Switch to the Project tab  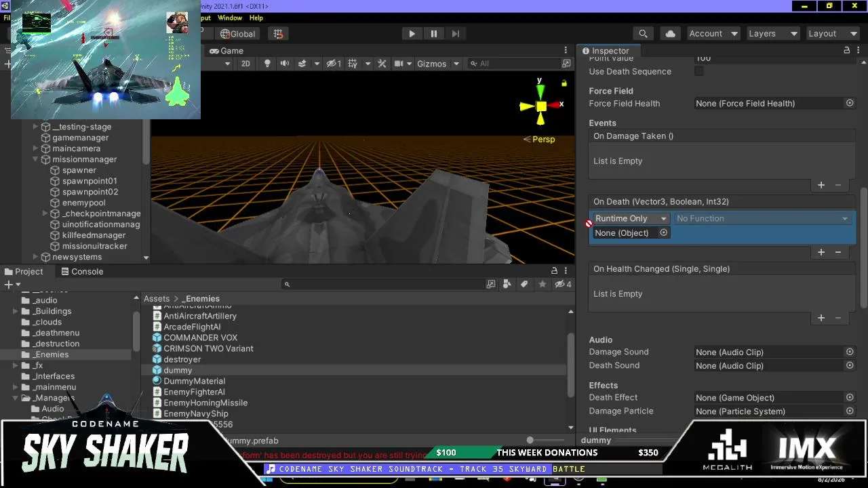[24, 272]
